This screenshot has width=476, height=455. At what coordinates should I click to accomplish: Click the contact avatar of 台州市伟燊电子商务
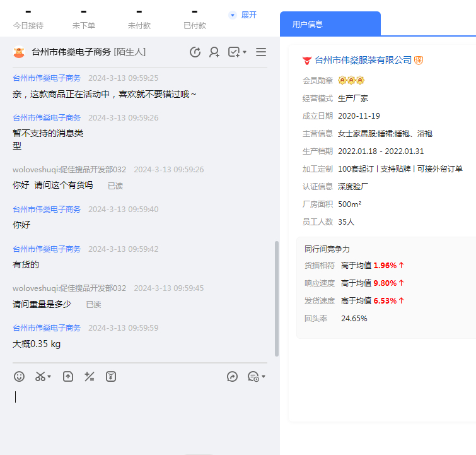click(18, 52)
